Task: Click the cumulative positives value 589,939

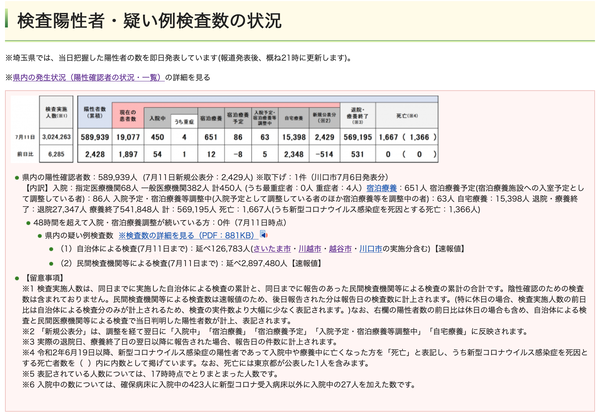Action: [95, 137]
